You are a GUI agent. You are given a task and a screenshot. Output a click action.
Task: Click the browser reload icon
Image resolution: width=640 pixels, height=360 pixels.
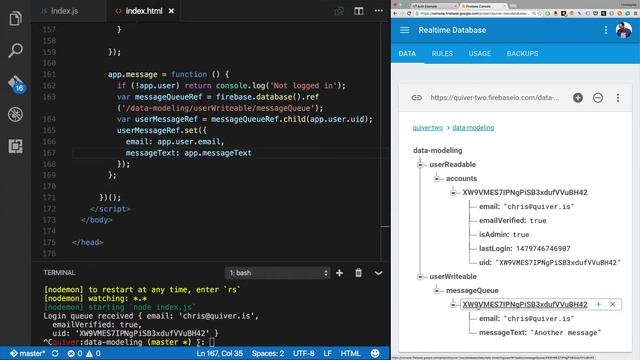(x=409, y=13)
